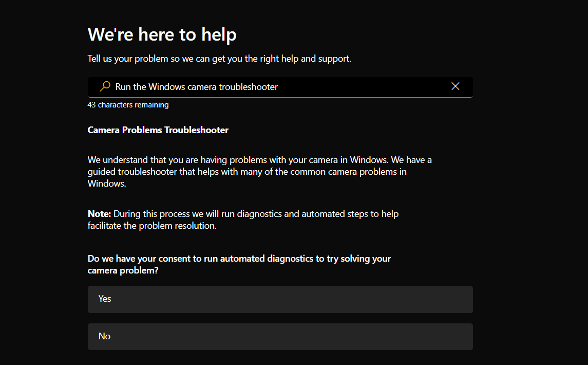
Task: Choose No to refuse running the camera troubleshooter
Action: 280,336
